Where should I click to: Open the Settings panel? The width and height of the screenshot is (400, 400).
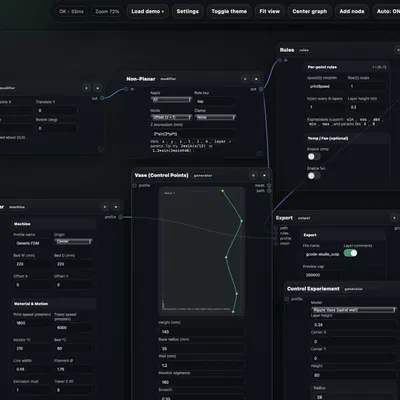point(188,11)
